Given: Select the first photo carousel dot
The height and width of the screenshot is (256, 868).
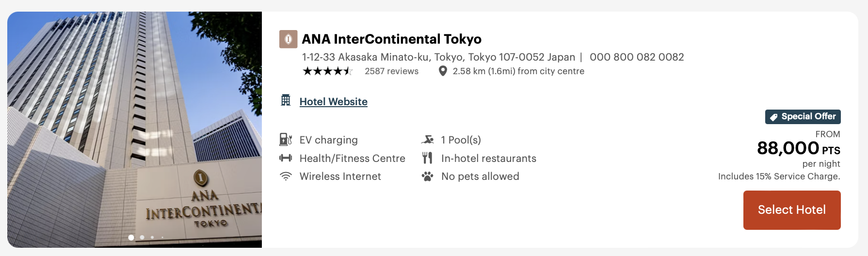Looking at the screenshot, I should 131,238.
